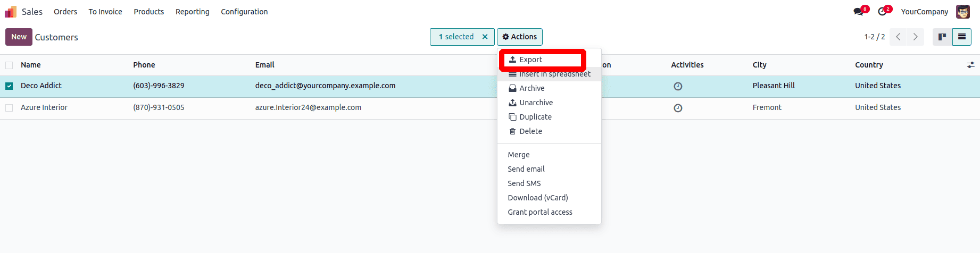Screen dimensions: 980x253
Task: Check the Azure Interior row checkbox
Action: (9, 108)
